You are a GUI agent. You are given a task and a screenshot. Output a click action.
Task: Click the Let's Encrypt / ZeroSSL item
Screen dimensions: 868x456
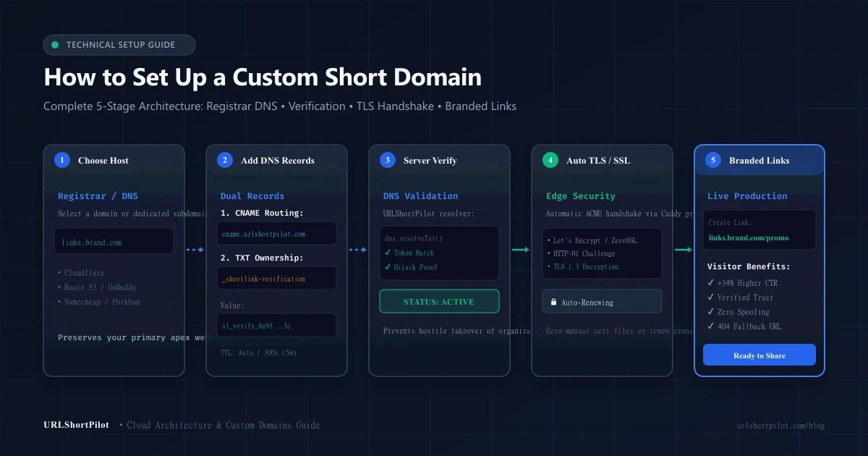[x=592, y=240]
